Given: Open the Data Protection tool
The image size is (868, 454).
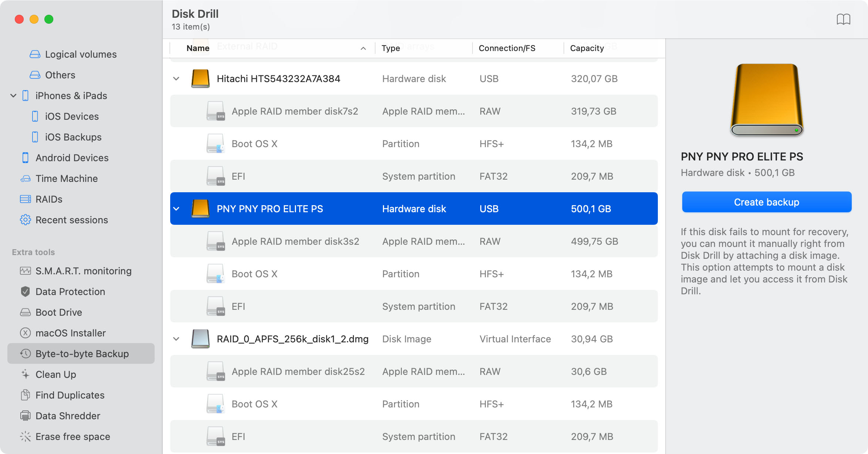Looking at the screenshot, I should pyautogui.click(x=81, y=292).
